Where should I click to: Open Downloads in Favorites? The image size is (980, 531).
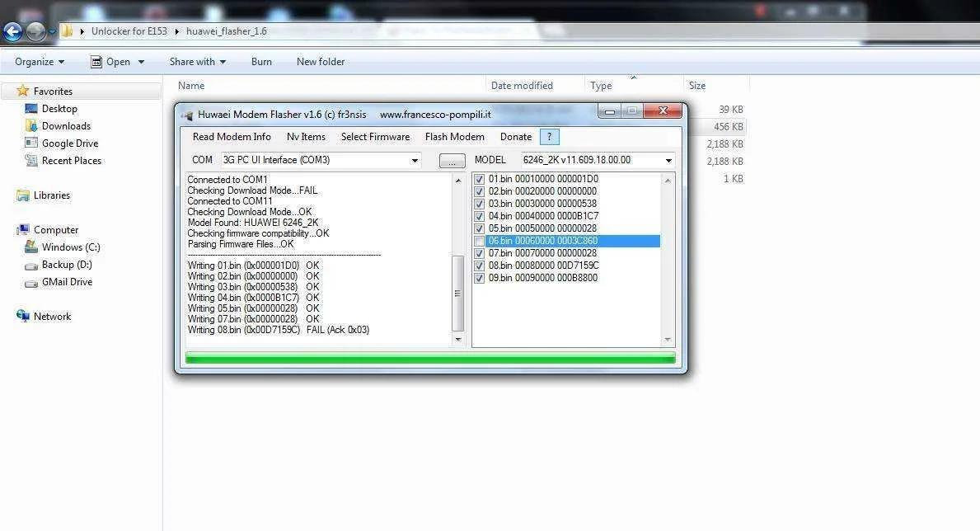click(x=66, y=125)
